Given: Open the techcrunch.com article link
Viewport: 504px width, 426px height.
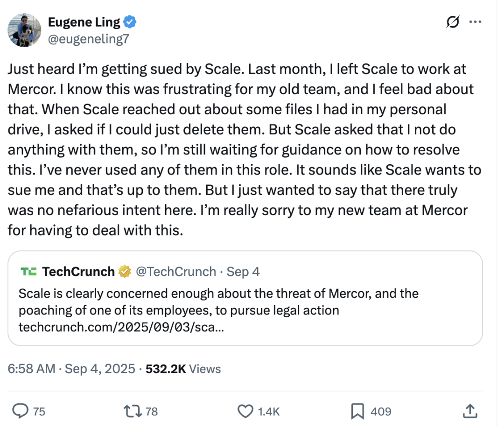Looking at the screenshot, I should [x=121, y=327].
